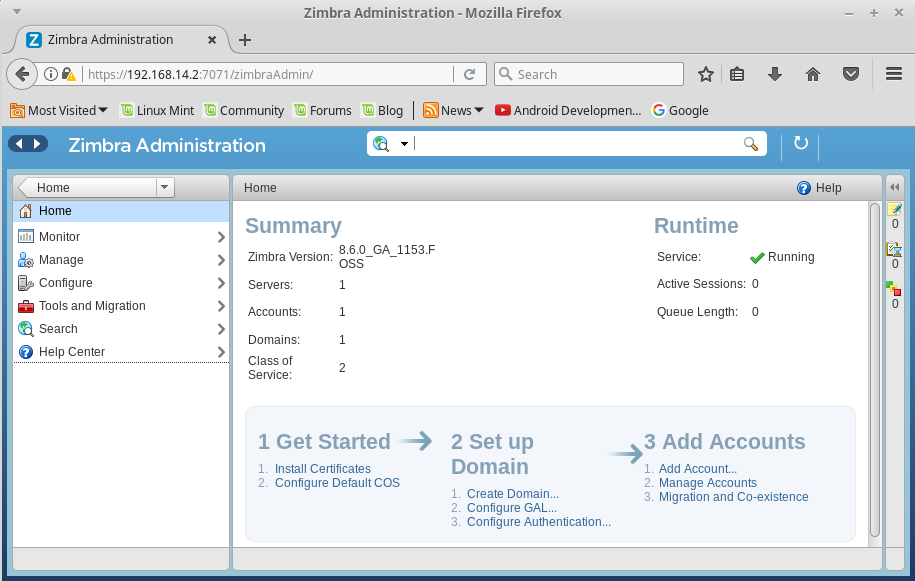Screen dimensions: 915x581
Task: Open the Firefox hamburger menu
Action: pos(894,74)
